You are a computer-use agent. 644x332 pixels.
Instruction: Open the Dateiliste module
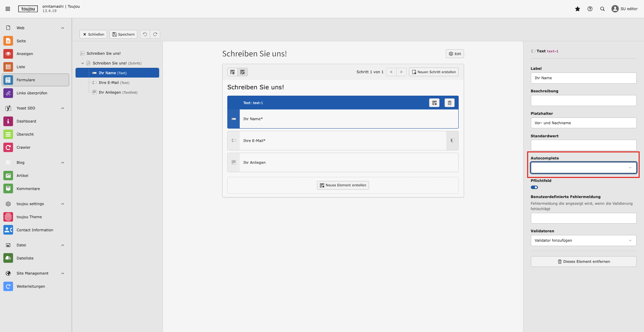pos(25,258)
